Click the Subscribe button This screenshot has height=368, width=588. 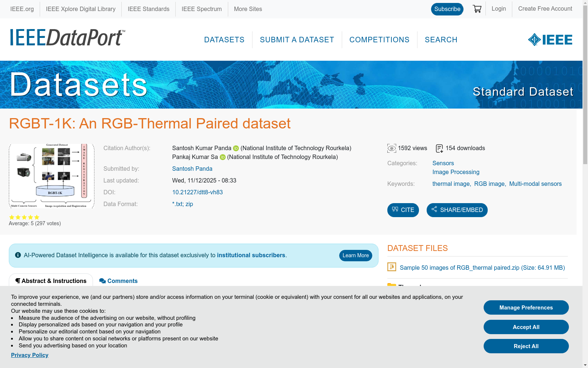tap(447, 9)
